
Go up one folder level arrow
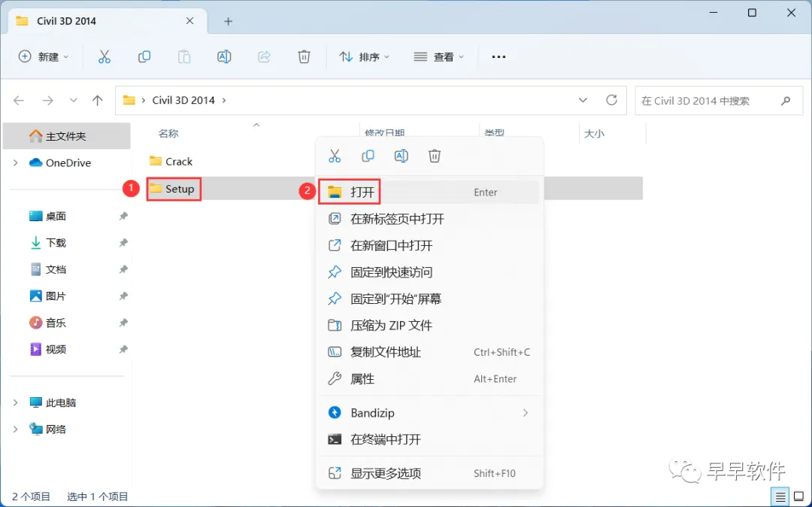click(x=97, y=101)
